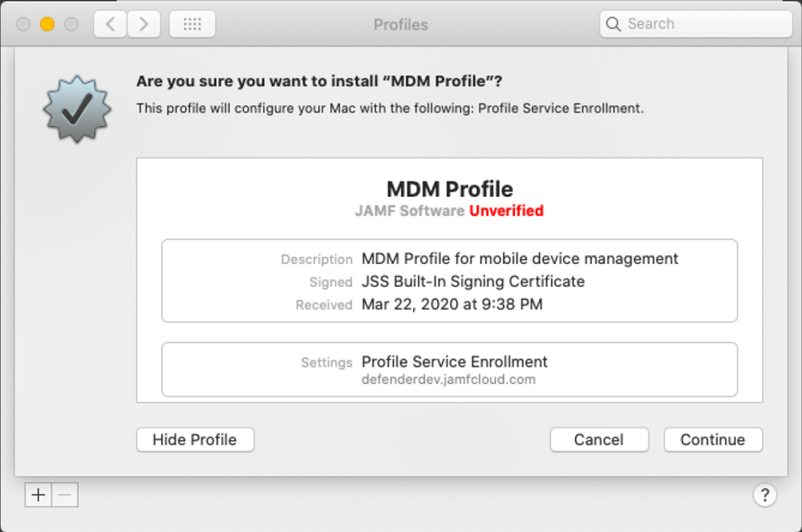Cancel the MDM Profile installation

[598, 439]
